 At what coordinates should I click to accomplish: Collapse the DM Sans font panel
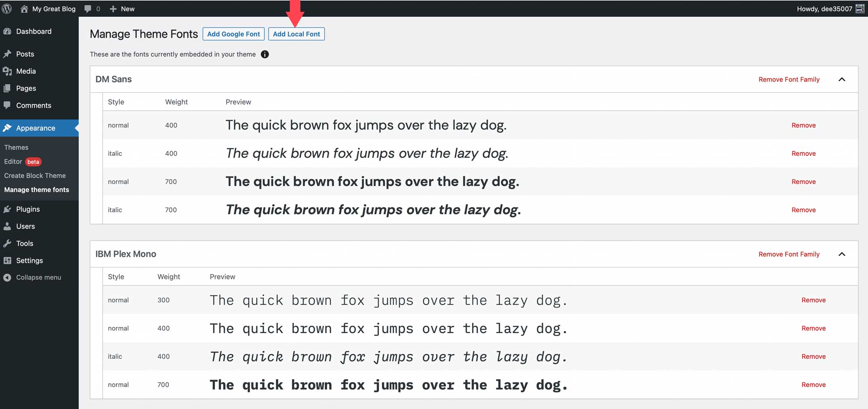pos(842,79)
